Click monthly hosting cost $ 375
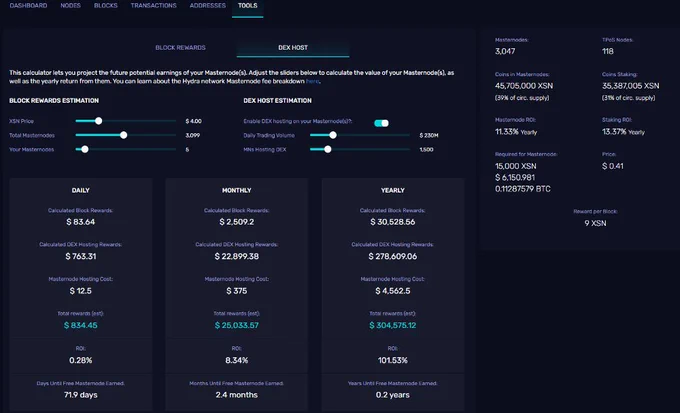 pos(237,291)
